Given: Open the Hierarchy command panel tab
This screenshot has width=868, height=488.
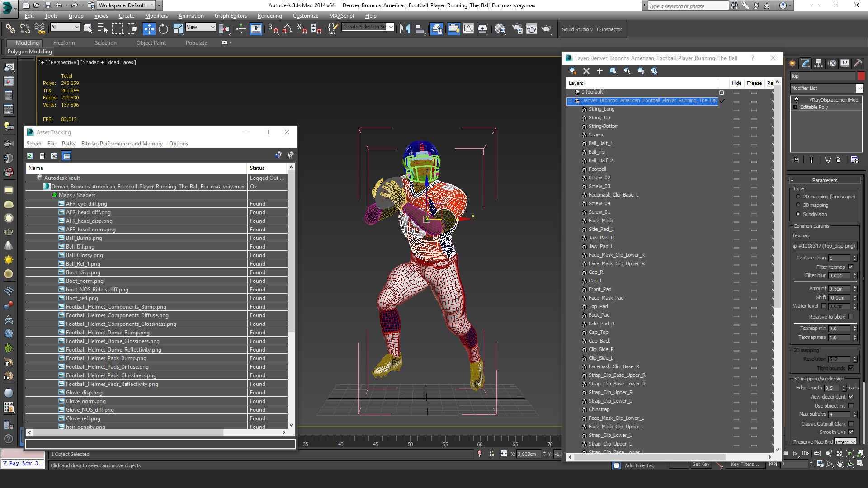Looking at the screenshot, I should [x=819, y=63].
